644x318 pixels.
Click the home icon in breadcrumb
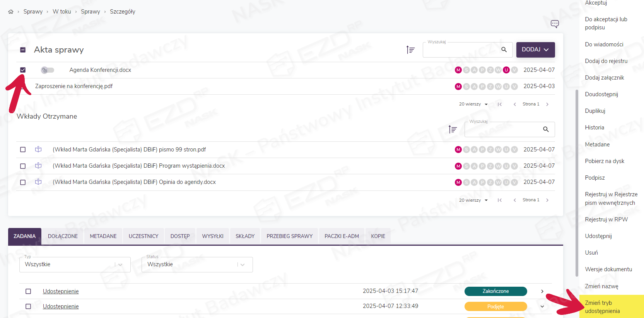tap(11, 12)
